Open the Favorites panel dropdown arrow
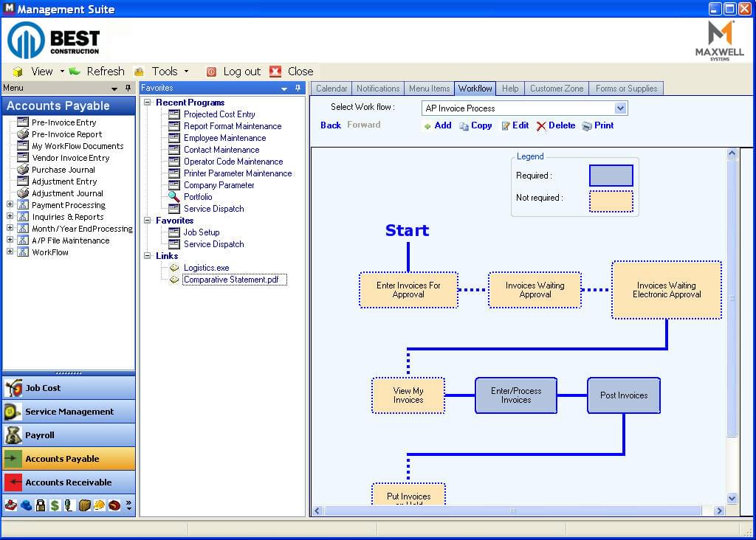The image size is (756, 540). [x=284, y=89]
